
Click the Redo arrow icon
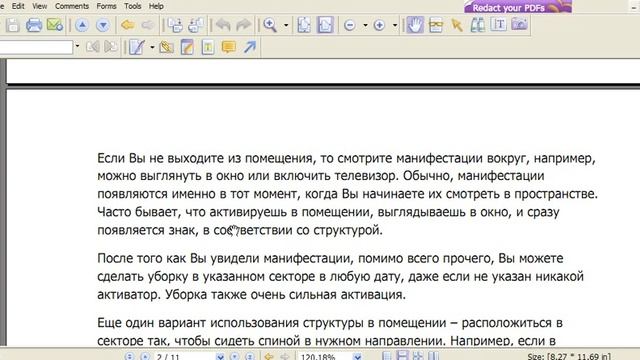click(244, 25)
